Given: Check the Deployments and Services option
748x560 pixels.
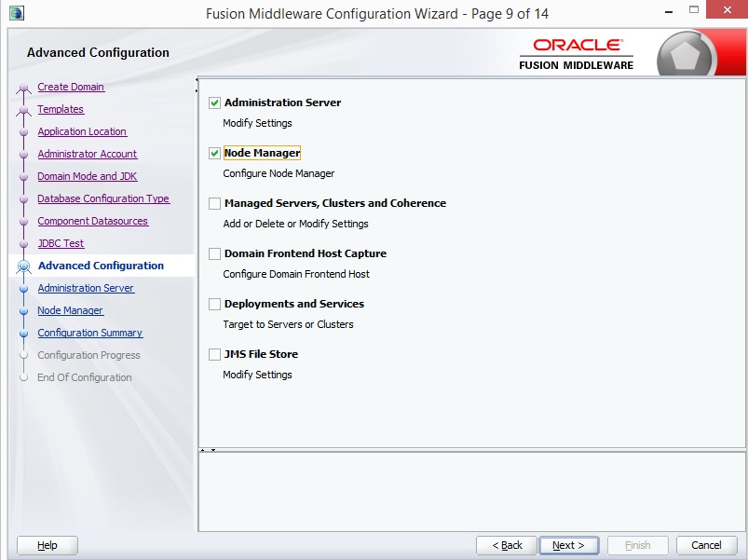Looking at the screenshot, I should point(214,304).
